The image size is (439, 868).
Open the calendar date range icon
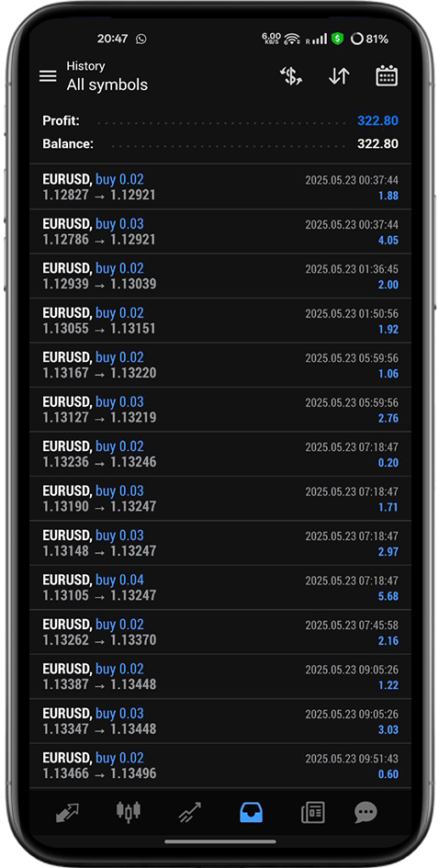(387, 76)
